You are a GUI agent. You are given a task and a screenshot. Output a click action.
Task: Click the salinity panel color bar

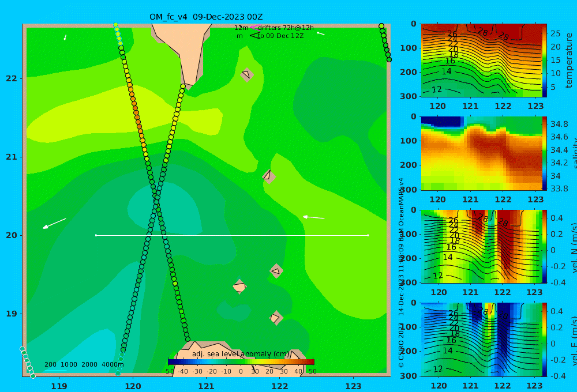click(x=544, y=153)
